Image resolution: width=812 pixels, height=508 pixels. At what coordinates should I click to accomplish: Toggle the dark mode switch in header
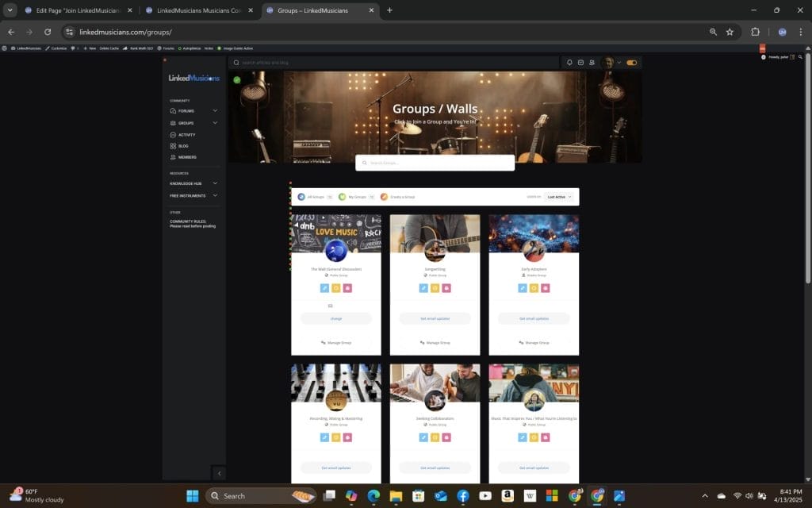pyautogui.click(x=632, y=63)
